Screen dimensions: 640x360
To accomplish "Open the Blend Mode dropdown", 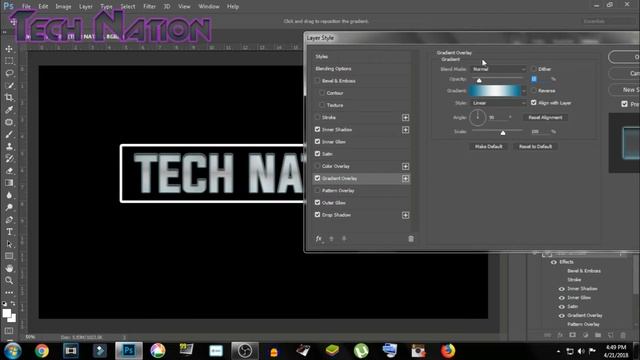I will pos(499,69).
